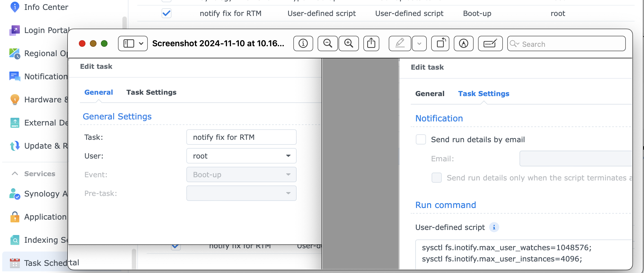
Task: Click the Email input field
Action: 576,159
